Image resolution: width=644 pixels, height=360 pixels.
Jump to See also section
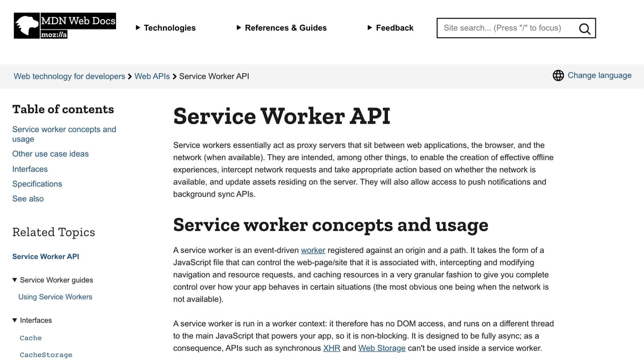click(28, 199)
